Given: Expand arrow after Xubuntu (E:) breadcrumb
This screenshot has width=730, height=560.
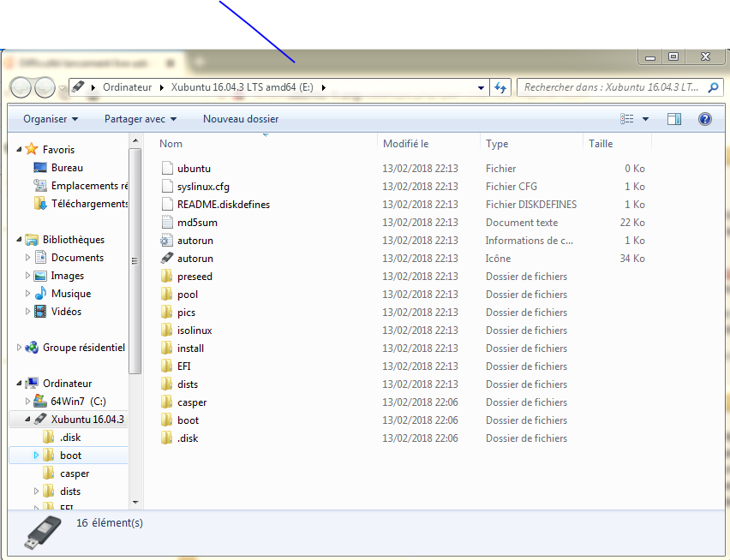Looking at the screenshot, I should [x=324, y=87].
